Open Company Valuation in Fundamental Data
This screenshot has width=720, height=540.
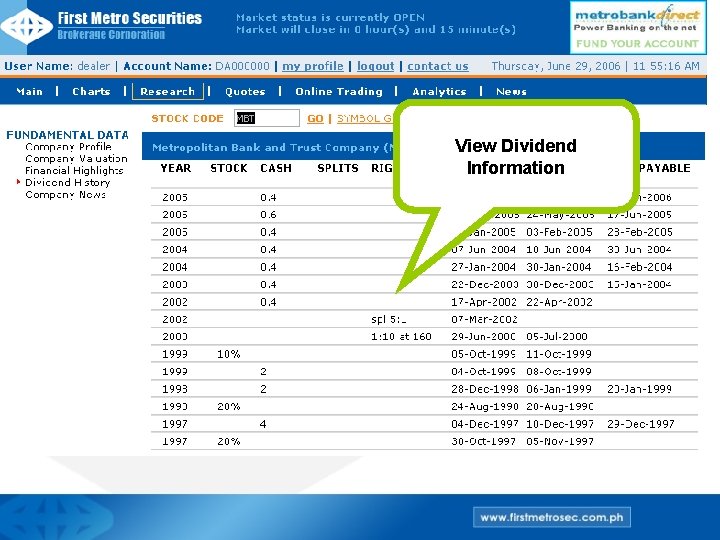pos(76,158)
